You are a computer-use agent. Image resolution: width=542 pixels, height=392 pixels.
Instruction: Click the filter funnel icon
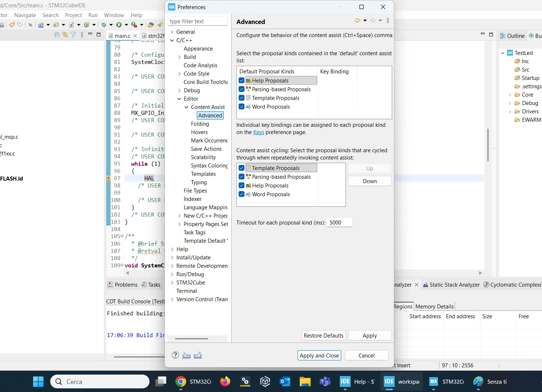click(x=73, y=35)
